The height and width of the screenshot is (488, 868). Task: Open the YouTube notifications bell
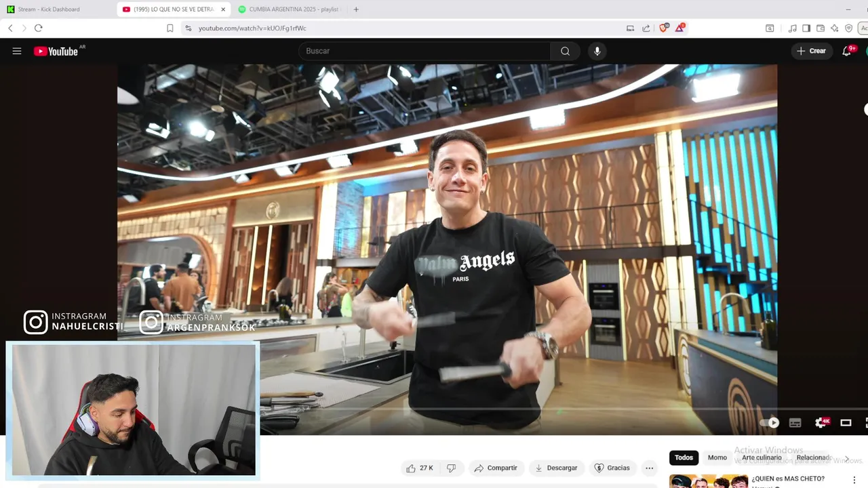[x=847, y=51]
